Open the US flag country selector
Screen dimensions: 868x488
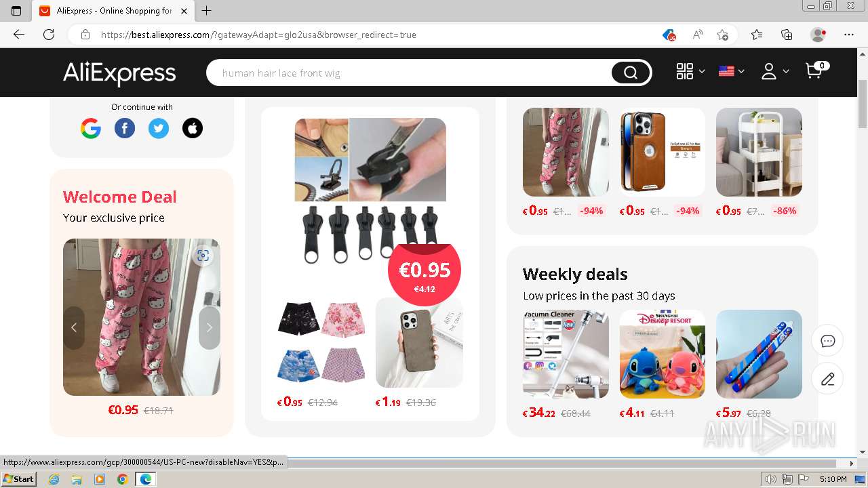tap(731, 71)
